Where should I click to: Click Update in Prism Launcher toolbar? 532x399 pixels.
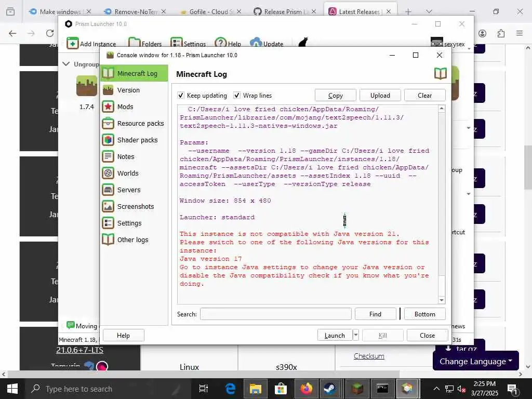(267, 44)
